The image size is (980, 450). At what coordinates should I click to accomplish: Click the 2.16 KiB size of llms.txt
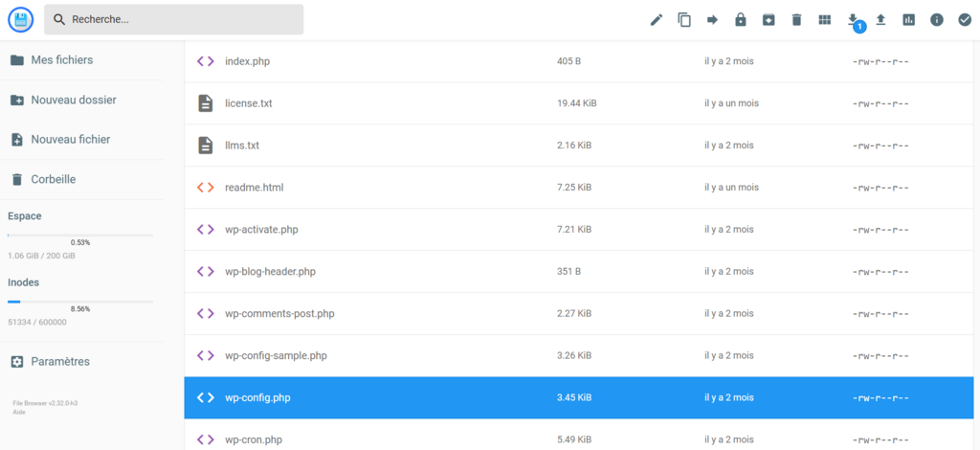tap(574, 145)
